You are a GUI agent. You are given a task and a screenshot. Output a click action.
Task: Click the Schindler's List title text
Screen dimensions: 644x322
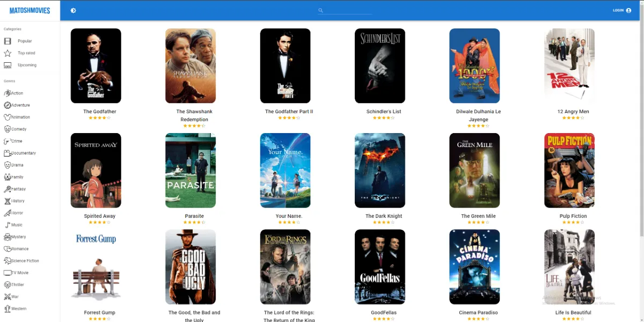[384, 112]
